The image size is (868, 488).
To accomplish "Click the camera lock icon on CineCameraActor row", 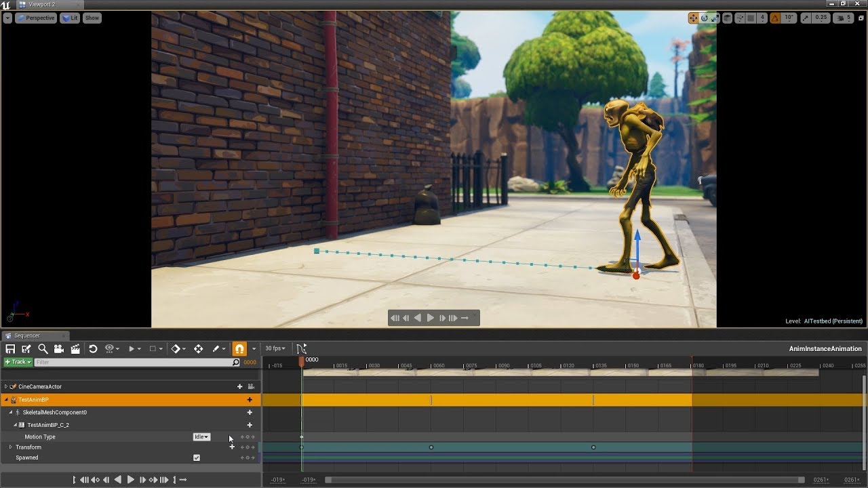I will point(251,386).
